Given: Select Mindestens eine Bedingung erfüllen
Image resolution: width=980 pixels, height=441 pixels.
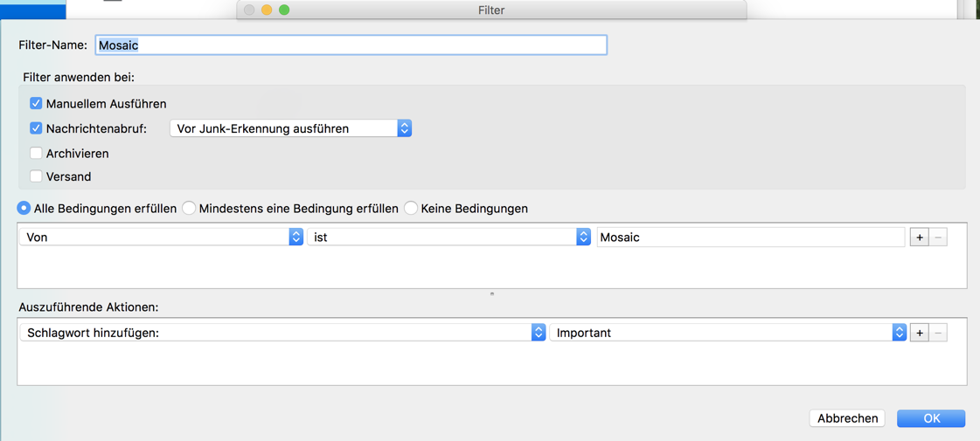Looking at the screenshot, I should point(189,209).
